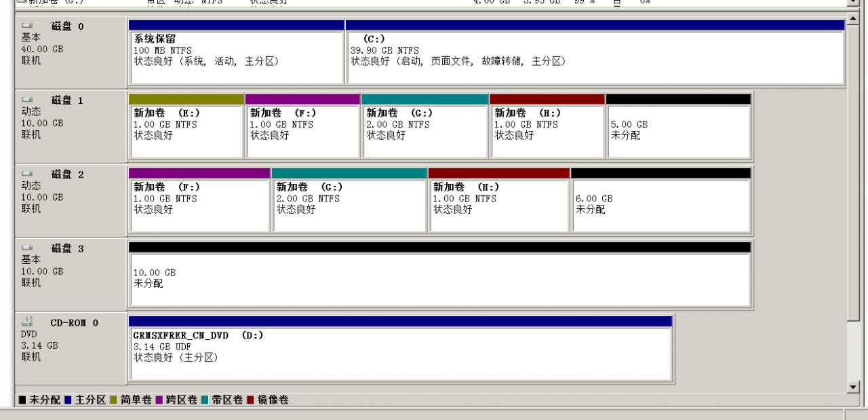Click the 磁盘 3 header label
This screenshot has height=420, width=868.
67,249
